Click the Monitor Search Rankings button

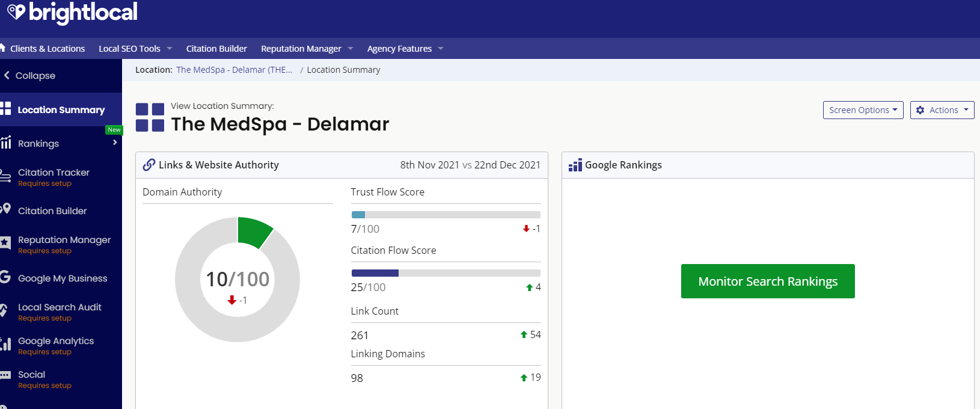point(768,281)
